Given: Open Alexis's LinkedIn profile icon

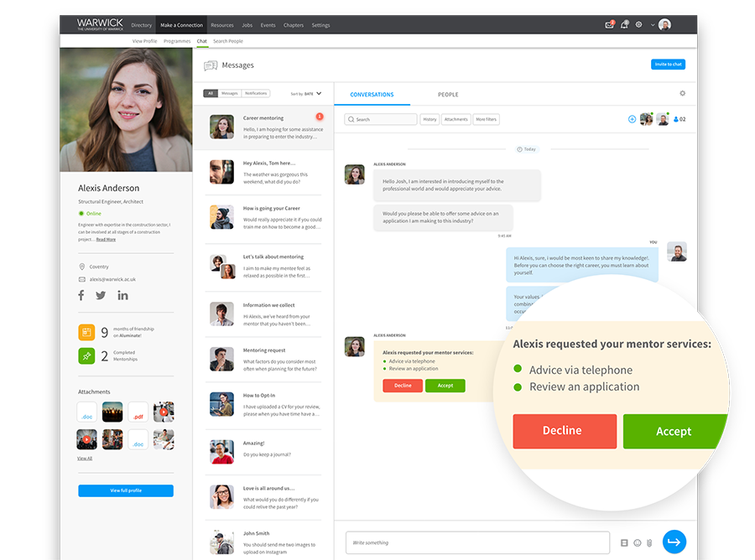Looking at the screenshot, I should point(122,295).
